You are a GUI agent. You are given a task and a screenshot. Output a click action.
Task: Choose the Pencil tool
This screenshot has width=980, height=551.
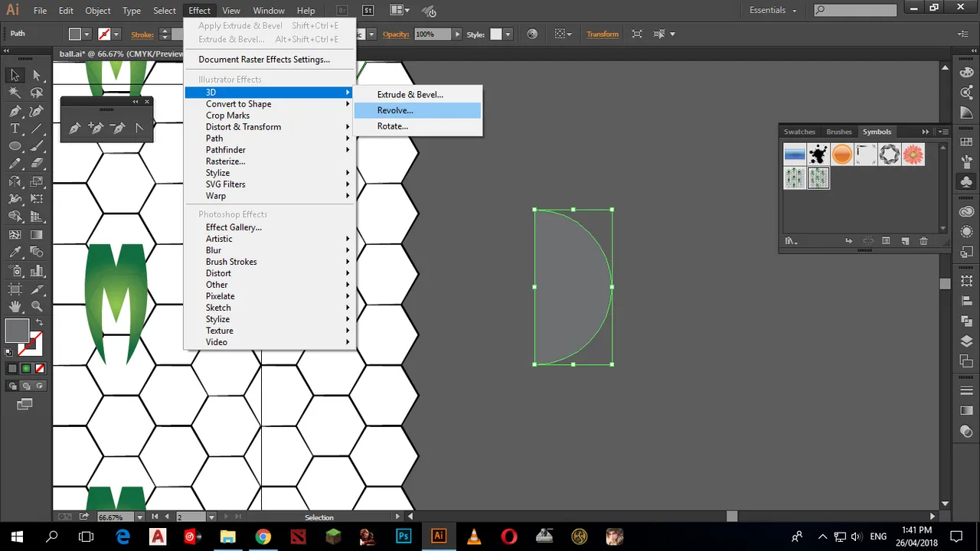point(15,164)
